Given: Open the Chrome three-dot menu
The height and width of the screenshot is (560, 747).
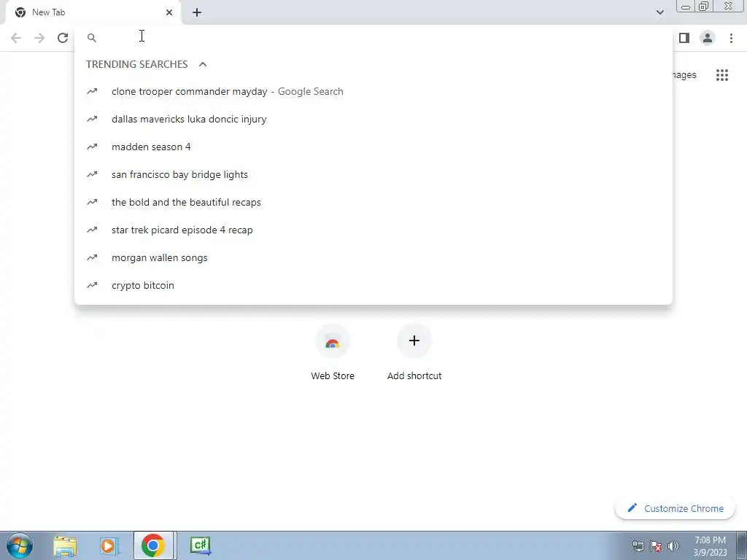Looking at the screenshot, I should click(x=731, y=38).
